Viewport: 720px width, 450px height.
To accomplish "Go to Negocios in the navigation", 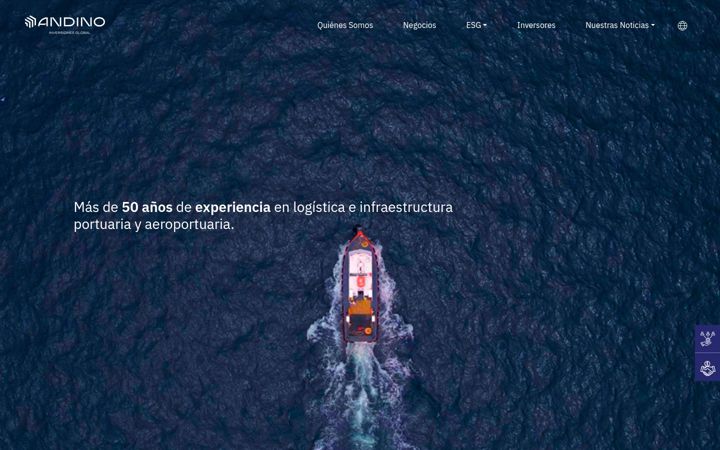I will click(419, 25).
